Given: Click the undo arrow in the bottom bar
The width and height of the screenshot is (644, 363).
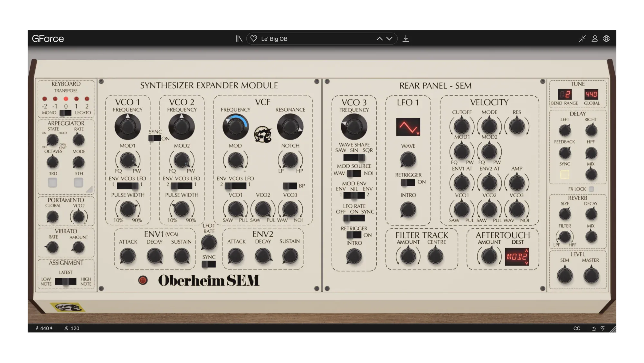Looking at the screenshot, I should click(x=594, y=328).
